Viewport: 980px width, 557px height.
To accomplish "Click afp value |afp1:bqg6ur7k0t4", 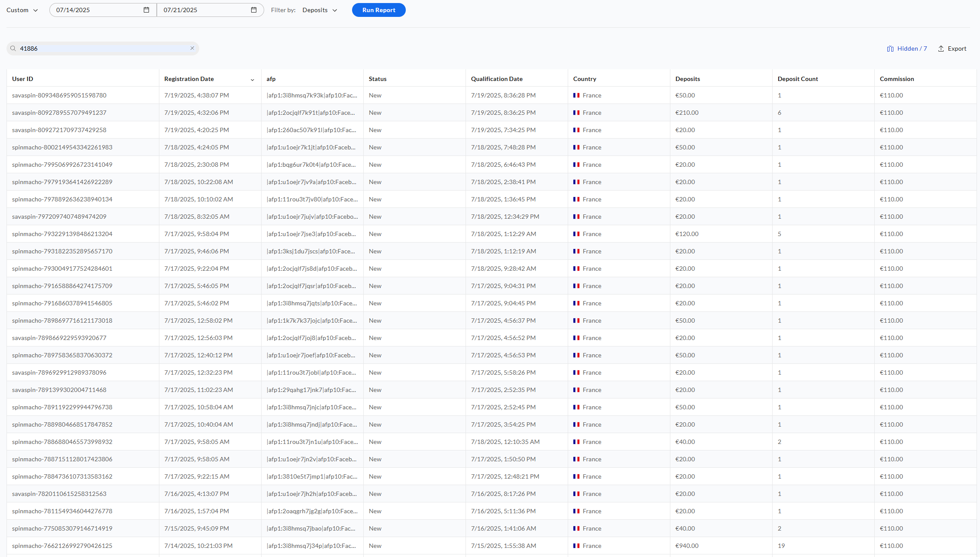I will 312,165.
